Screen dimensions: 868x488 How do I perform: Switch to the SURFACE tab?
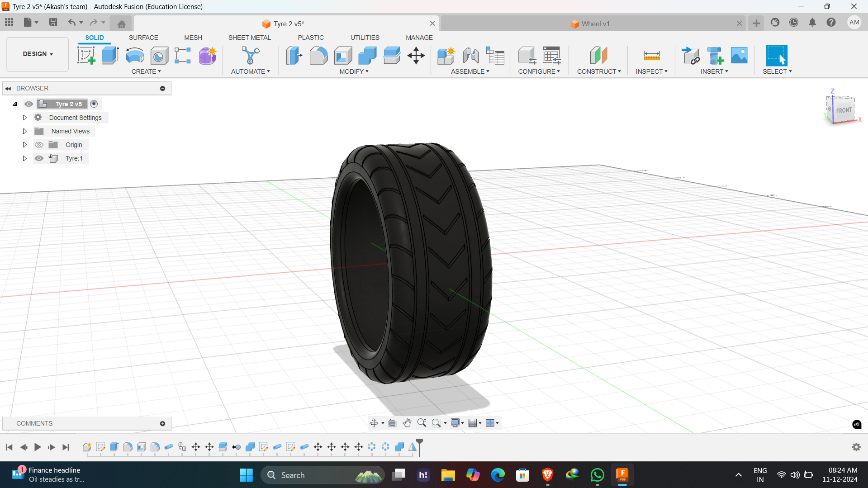click(x=143, y=38)
